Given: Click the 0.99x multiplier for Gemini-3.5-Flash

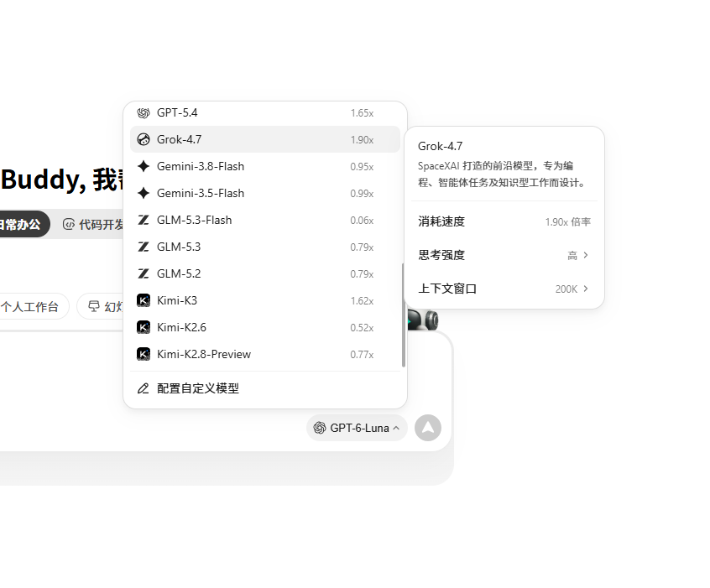Looking at the screenshot, I should [x=362, y=194].
